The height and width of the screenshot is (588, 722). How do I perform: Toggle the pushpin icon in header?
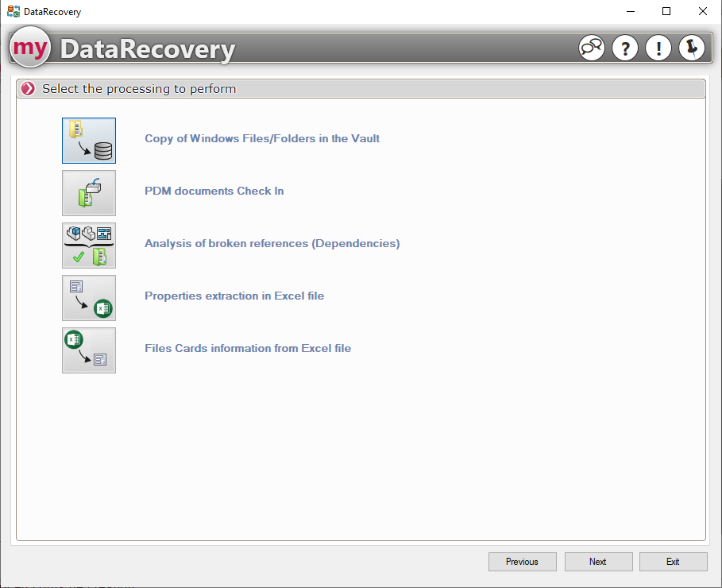point(692,48)
